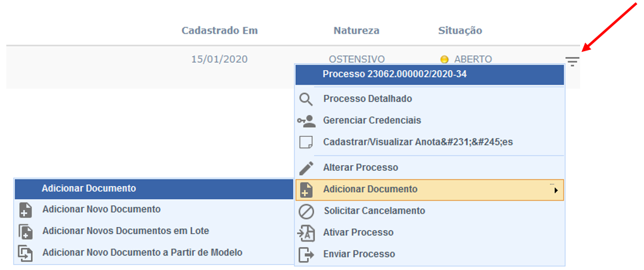Image resolution: width=644 pixels, height=270 pixels.
Task: Click the key-person icon for Gerenciar Credenciais
Action: [x=306, y=121]
